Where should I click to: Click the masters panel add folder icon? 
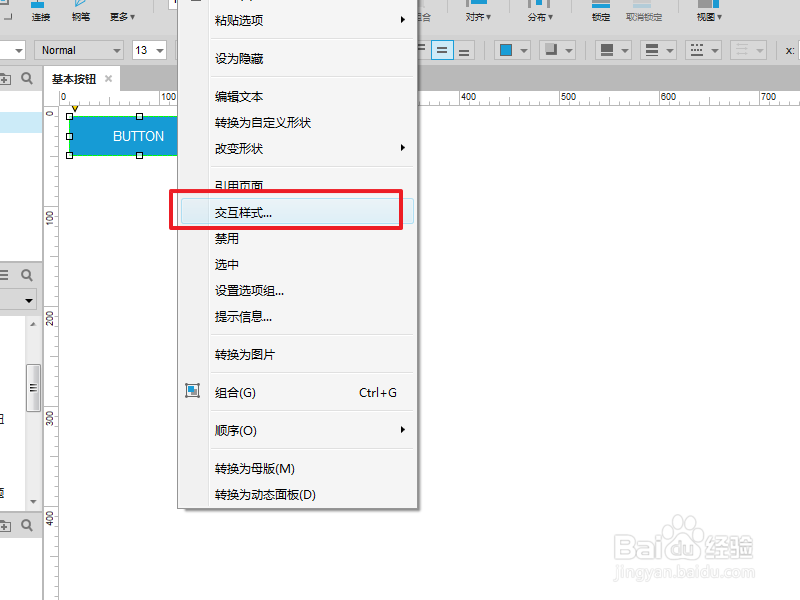tap(5, 526)
